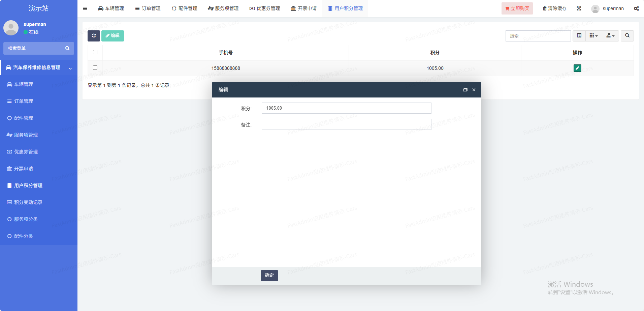Click the 备注 input field
Image resolution: width=644 pixels, height=311 pixels.
click(346, 124)
